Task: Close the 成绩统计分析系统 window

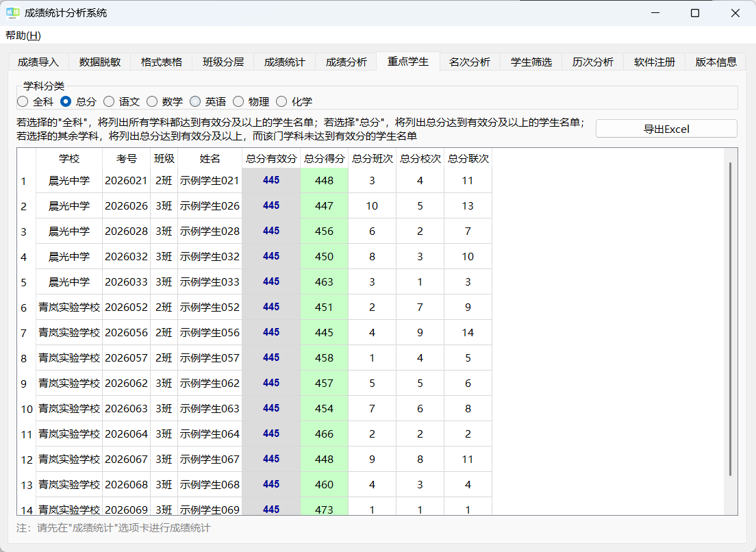Action: [735, 13]
